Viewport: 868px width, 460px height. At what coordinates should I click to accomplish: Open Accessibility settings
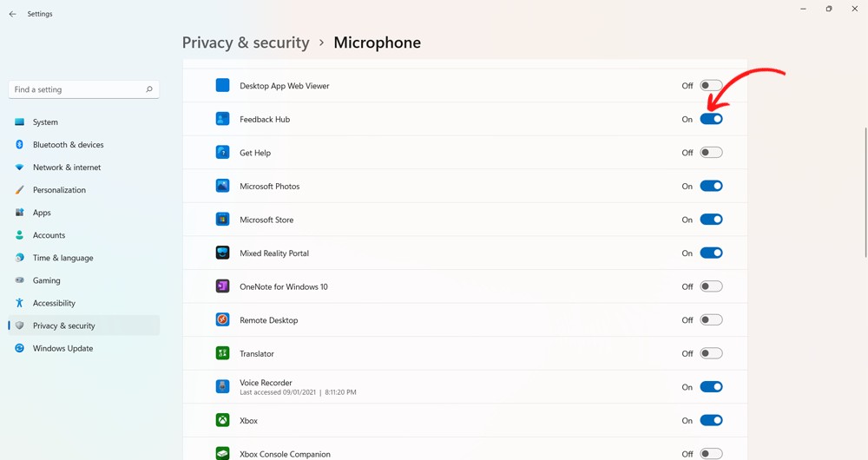point(84,304)
